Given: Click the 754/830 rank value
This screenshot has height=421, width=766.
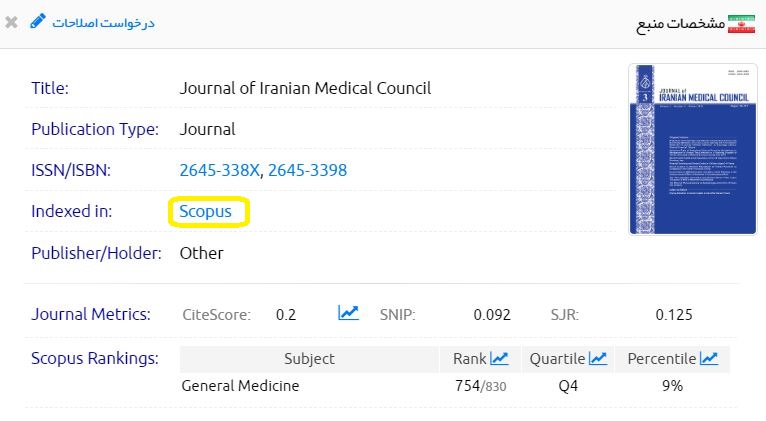Looking at the screenshot, I should click(480, 385).
